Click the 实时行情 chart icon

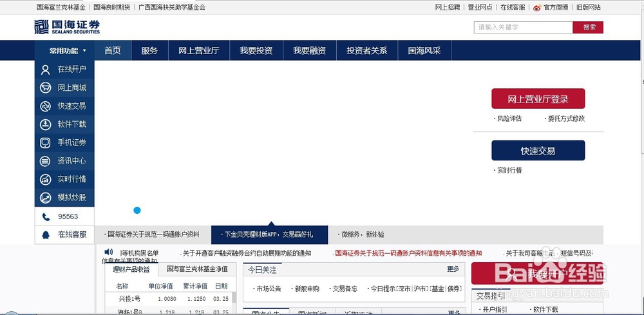click(x=45, y=180)
